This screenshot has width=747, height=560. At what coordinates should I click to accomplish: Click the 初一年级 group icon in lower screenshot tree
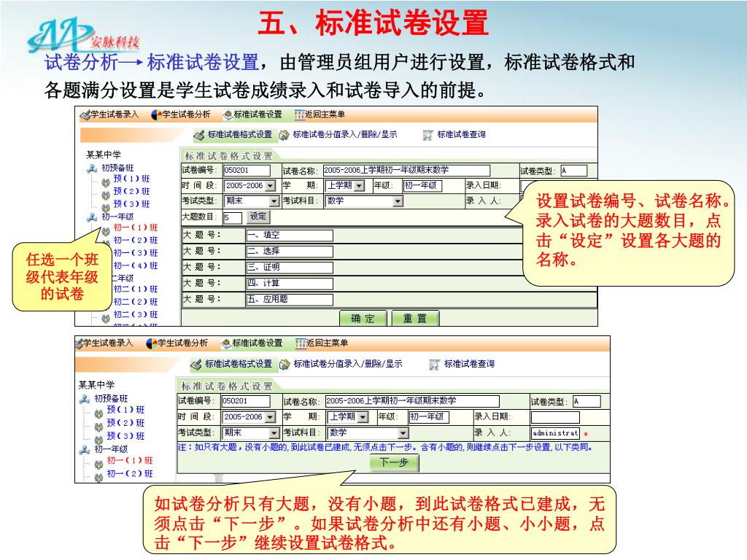[85, 449]
